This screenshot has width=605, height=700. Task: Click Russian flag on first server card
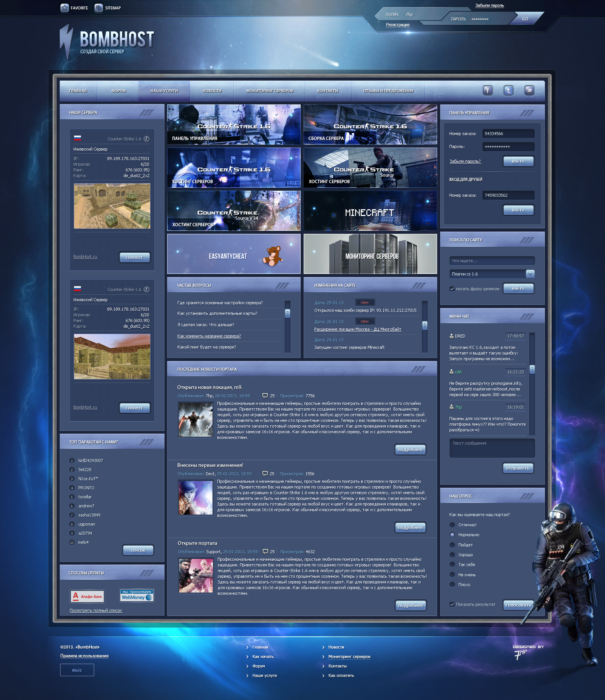pos(78,138)
